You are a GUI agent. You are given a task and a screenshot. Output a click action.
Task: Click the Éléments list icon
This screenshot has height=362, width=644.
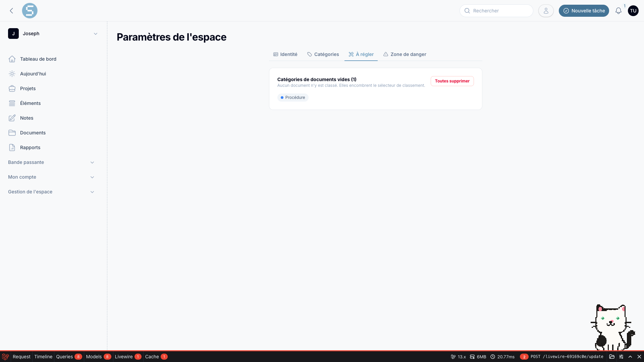(12, 103)
